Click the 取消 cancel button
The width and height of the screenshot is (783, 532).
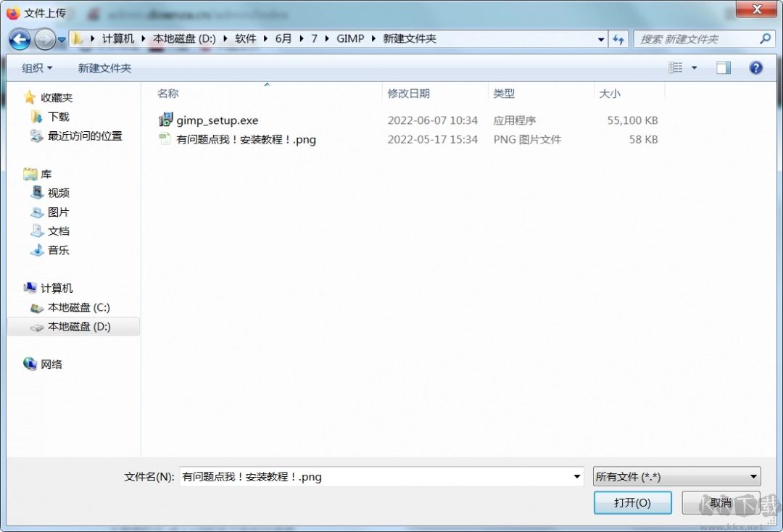coord(721,502)
